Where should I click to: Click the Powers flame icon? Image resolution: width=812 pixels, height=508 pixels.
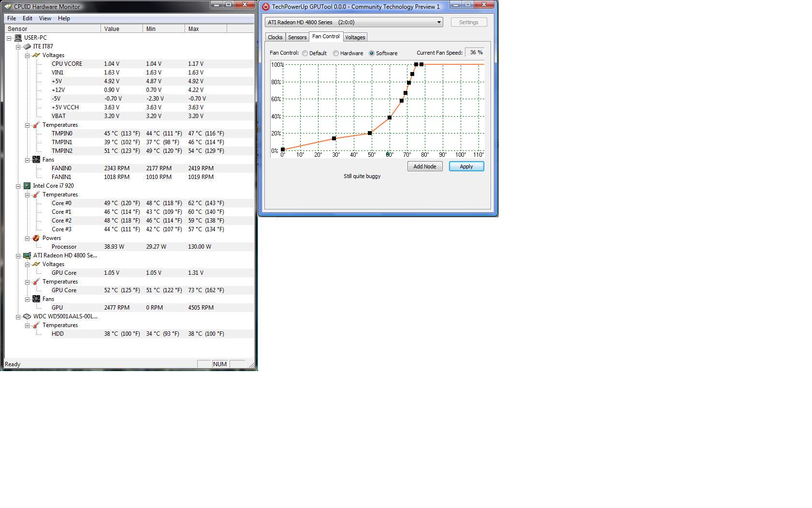[x=36, y=238]
